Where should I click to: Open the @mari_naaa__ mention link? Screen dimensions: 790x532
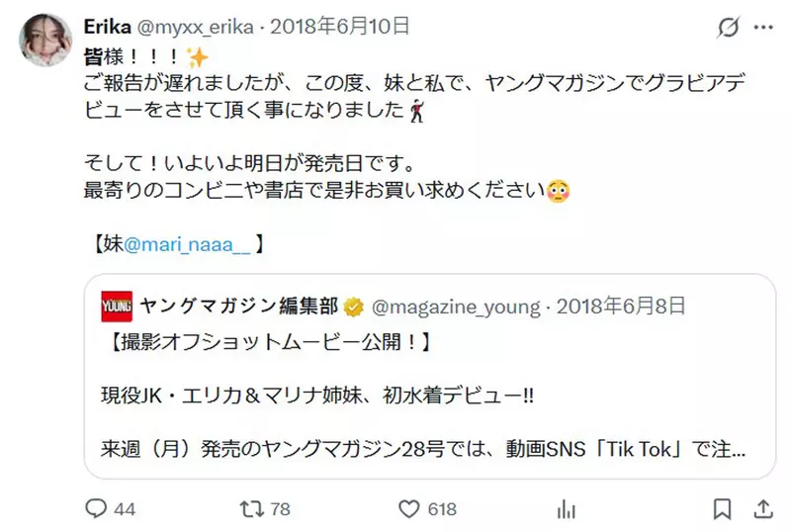click(x=186, y=243)
